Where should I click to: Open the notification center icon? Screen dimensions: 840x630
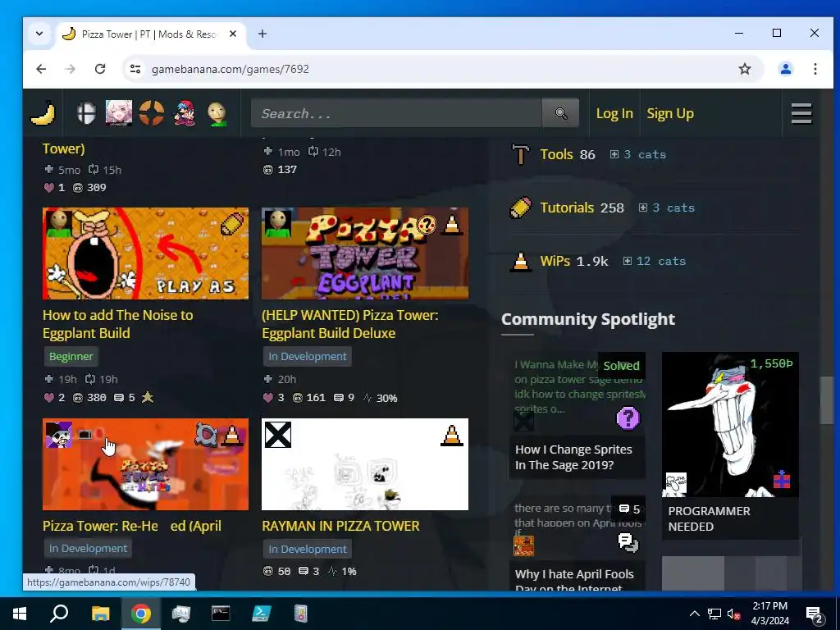click(814, 614)
